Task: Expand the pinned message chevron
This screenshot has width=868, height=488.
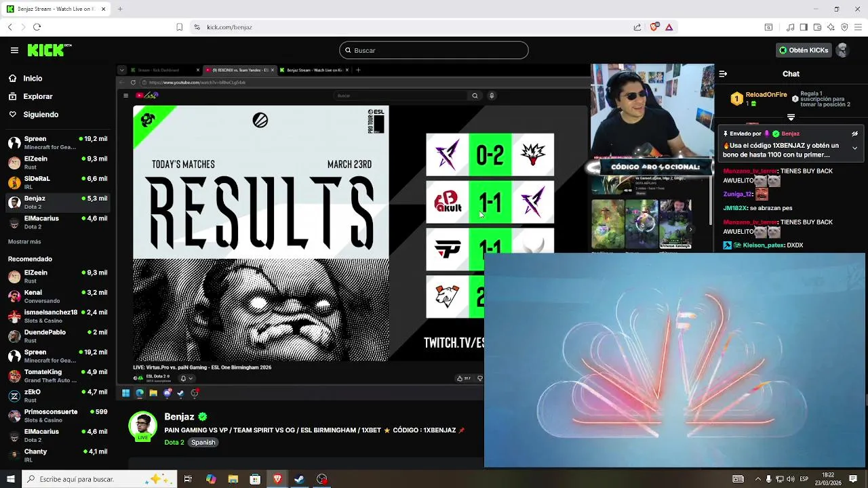Action: 854,148
